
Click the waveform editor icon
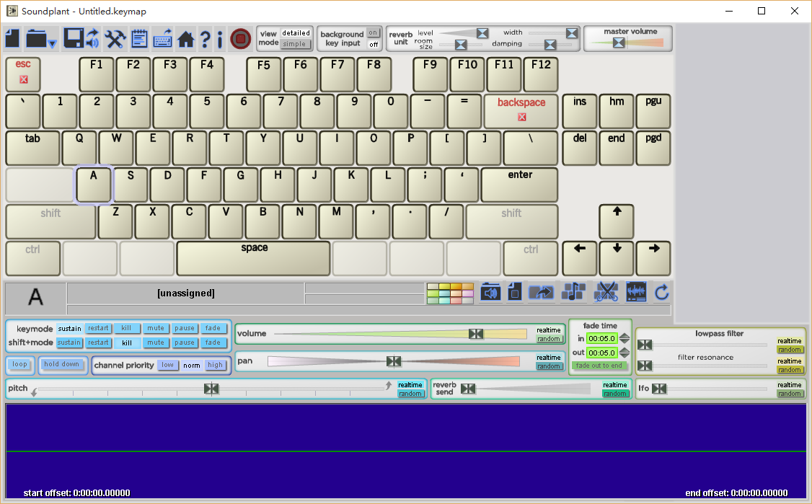click(636, 292)
